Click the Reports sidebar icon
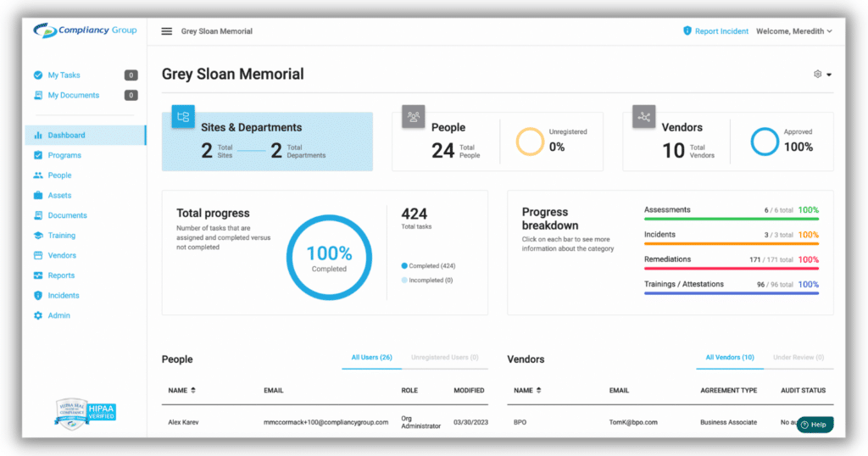868x456 pixels. pos(37,275)
